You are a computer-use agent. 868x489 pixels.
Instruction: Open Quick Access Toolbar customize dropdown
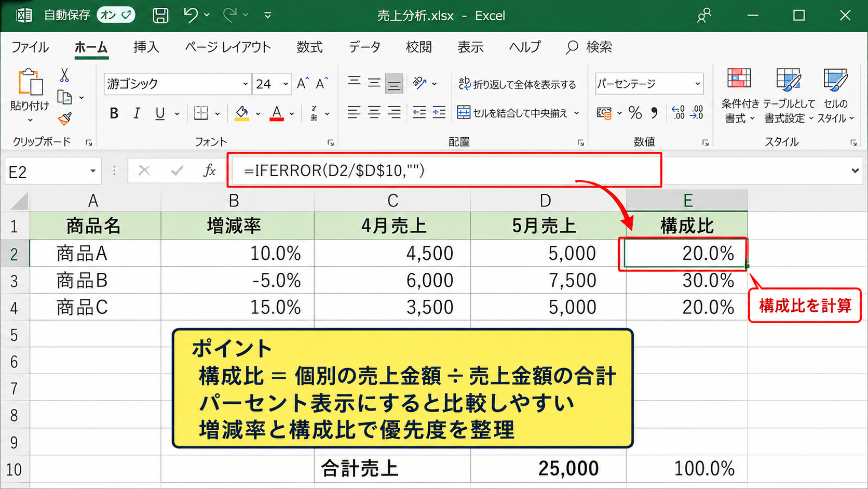pos(268,16)
